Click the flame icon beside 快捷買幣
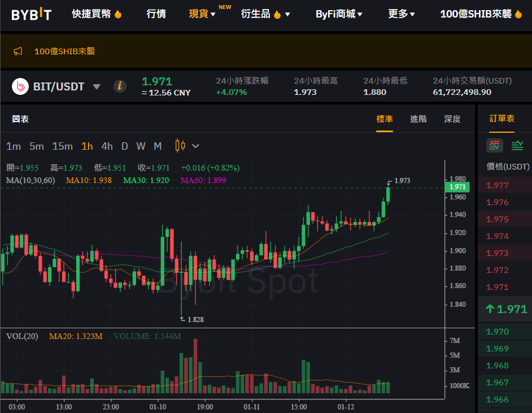This screenshot has width=532, height=413. tap(118, 14)
